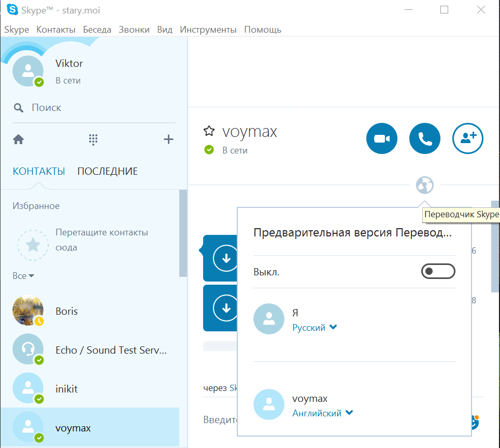Screen dimensions: 500x448
Task: Click the 'Избранное' section header
Action: (x=36, y=206)
